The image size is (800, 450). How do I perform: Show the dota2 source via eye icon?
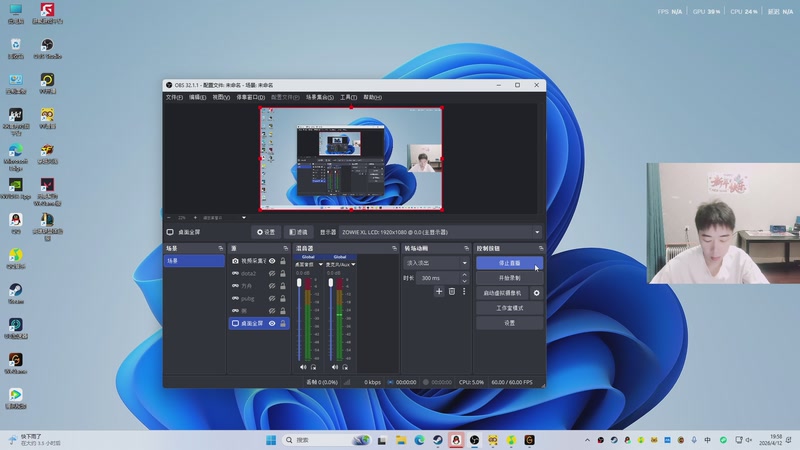272,273
